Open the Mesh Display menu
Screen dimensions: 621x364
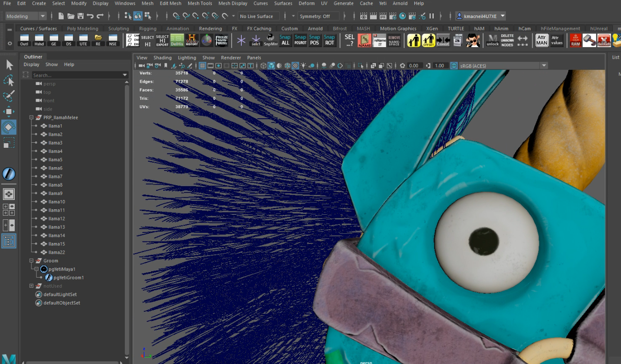(x=233, y=3)
